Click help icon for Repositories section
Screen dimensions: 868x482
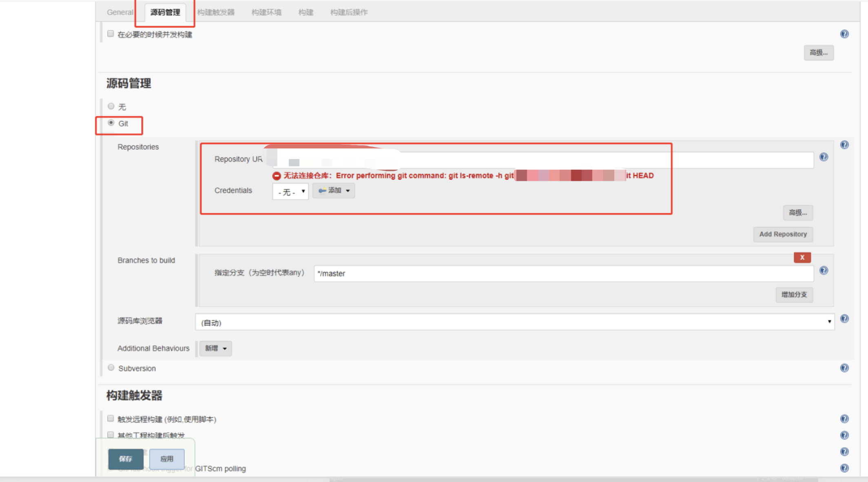coord(844,145)
